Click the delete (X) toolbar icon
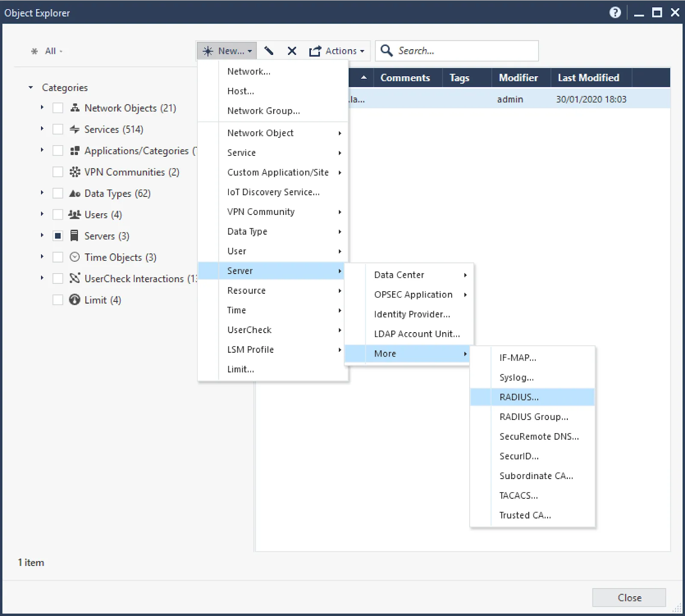 pyautogui.click(x=292, y=51)
